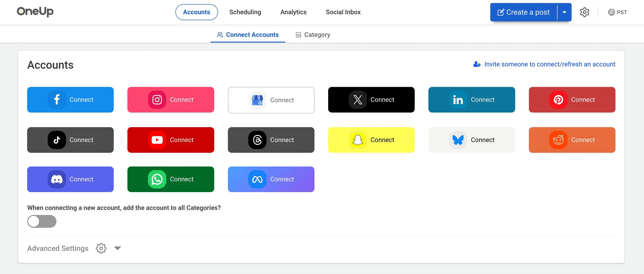
Task: Connect a WhatsApp account
Action: 171,179
